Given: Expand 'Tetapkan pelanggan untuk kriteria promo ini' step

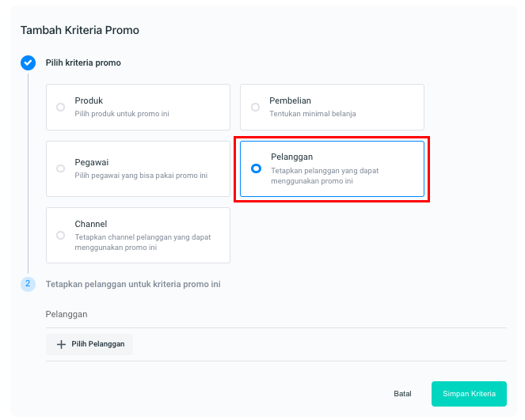Looking at the screenshot, I should 133,284.
